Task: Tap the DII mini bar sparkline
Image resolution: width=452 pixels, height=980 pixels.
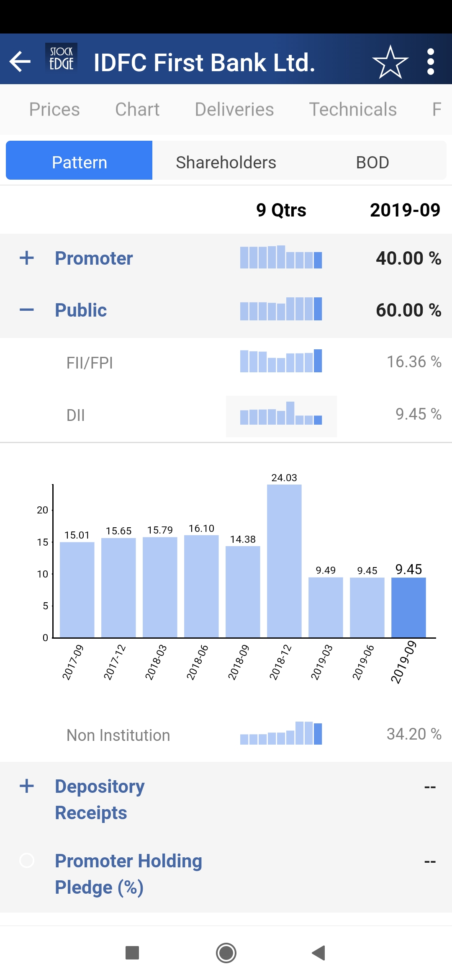Action: coord(281,415)
